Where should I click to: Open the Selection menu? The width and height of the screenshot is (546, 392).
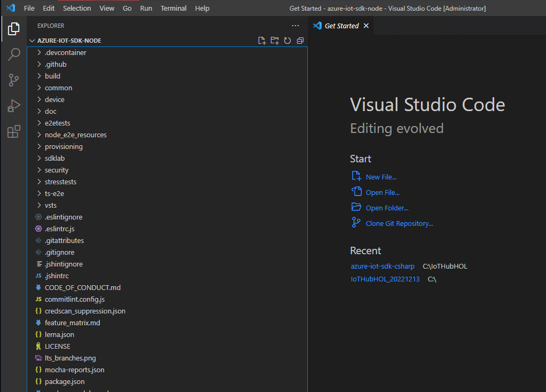pyautogui.click(x=77, y=8)
